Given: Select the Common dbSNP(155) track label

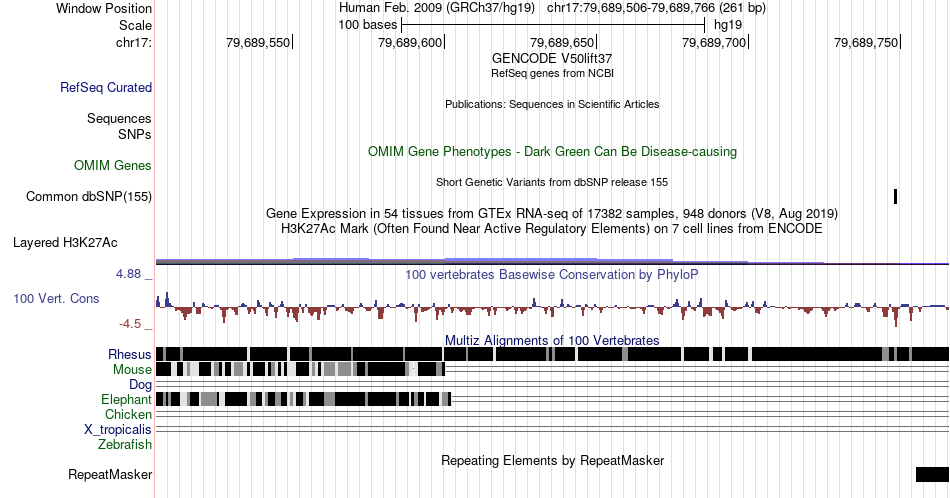Looking at the screenshot, I should click(88, 196).
